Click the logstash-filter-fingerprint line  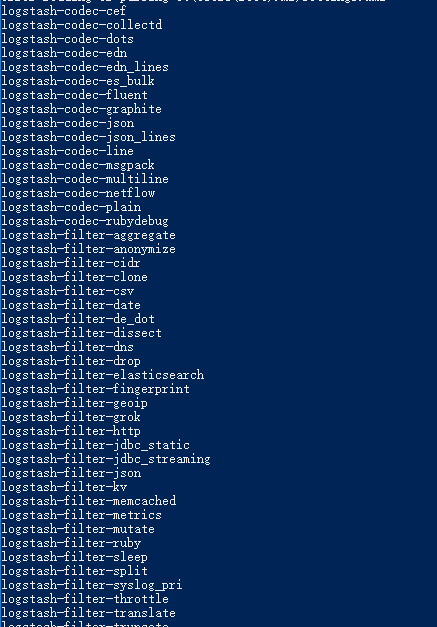tap(96, 389)
